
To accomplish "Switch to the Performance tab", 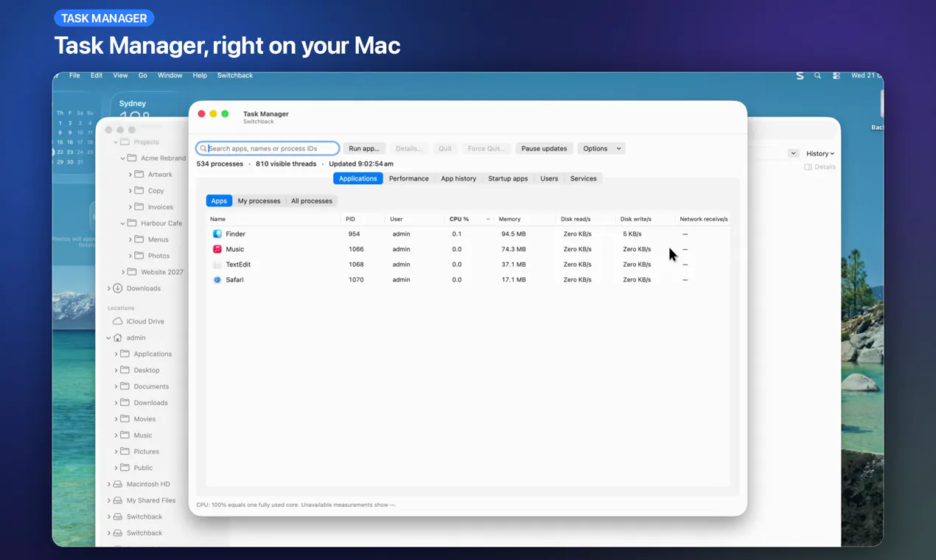I will tap(409, 179).
